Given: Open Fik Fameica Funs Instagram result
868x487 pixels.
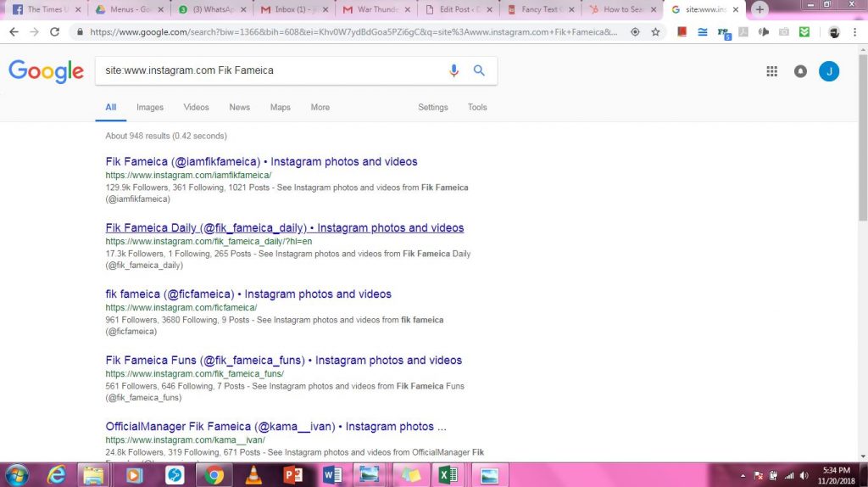Looking at the screenshot, I should click(x=283, y=360).
